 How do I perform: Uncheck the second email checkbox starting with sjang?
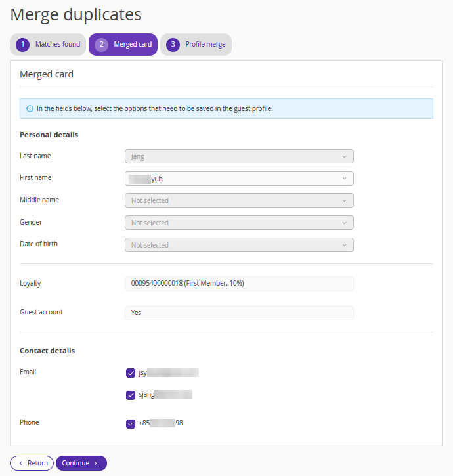click(131, 395)
